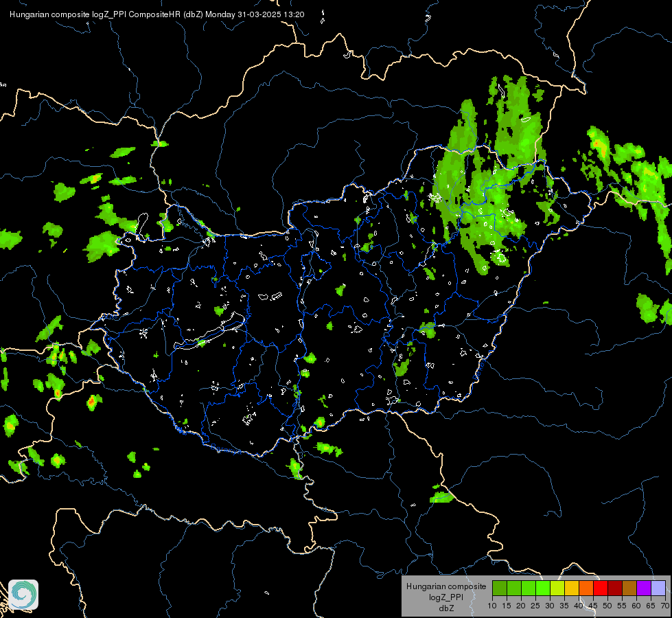Click the legend scale value 70
The height and width of the screenshot is (618, 672).
[x=664, y=606]
